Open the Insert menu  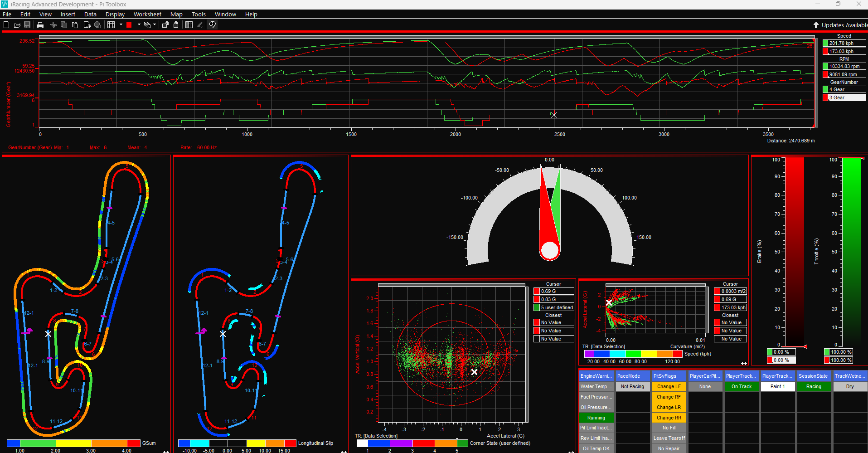68,15
